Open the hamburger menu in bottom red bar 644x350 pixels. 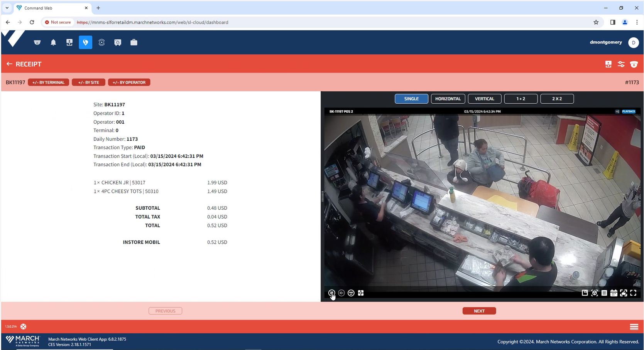[634, 326]
